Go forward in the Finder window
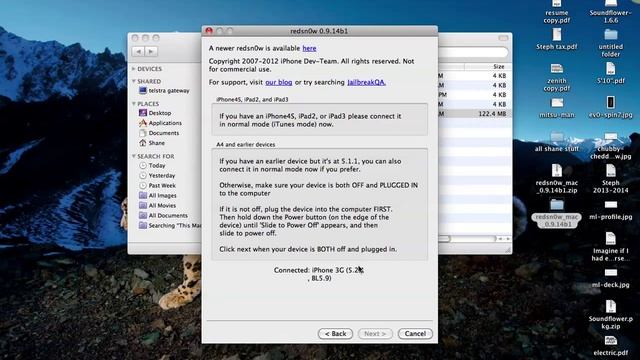Image resolution: width=640 pixels, height=360 pixels. click(151, 51)
